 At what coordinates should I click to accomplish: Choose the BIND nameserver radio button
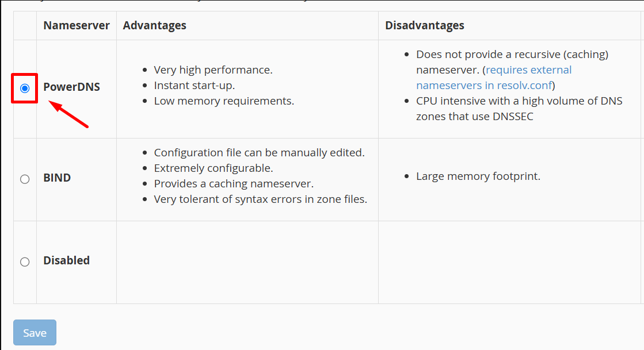[x=25, y=179]
